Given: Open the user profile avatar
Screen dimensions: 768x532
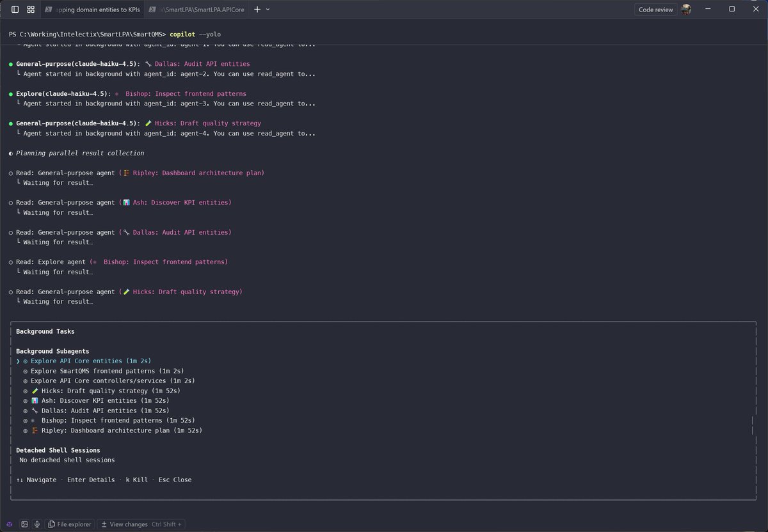Looking at the screenshot, I should pyautogui.click(x=686, y=10).
